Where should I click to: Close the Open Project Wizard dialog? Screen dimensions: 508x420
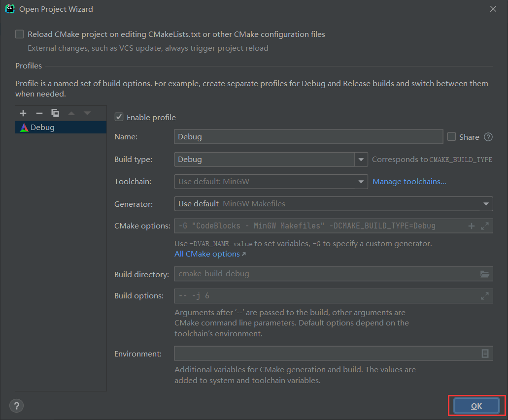tap(493, 9)
